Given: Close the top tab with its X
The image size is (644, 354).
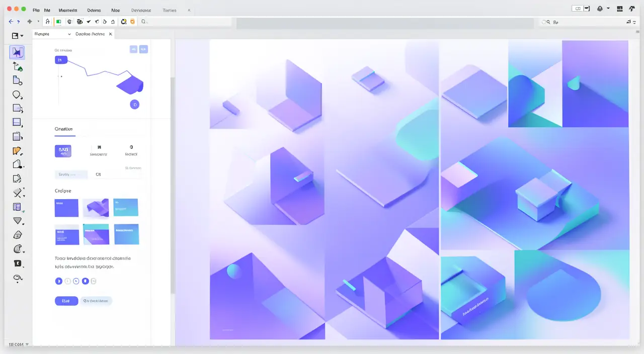Looking at the screenshot, I should click(189, 10).
